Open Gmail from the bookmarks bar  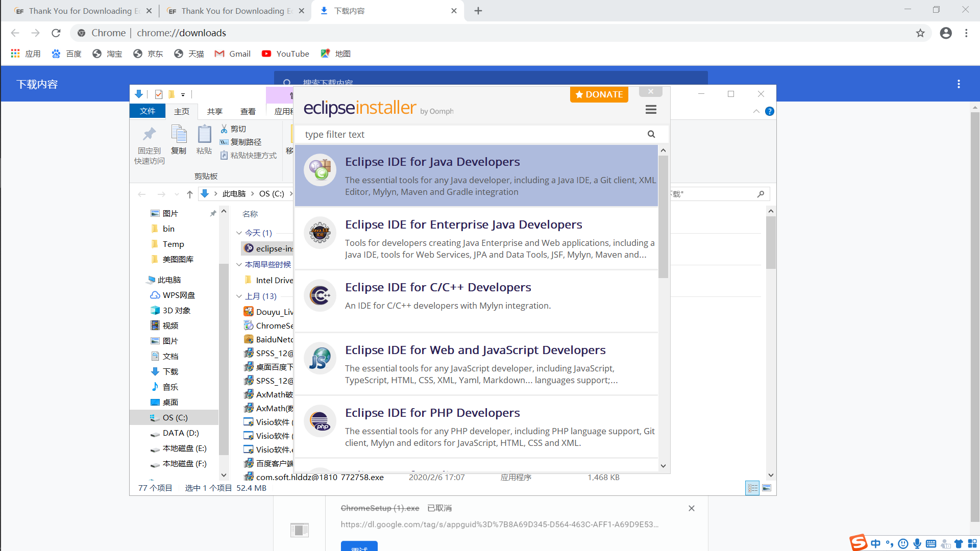tap(232, 54)
